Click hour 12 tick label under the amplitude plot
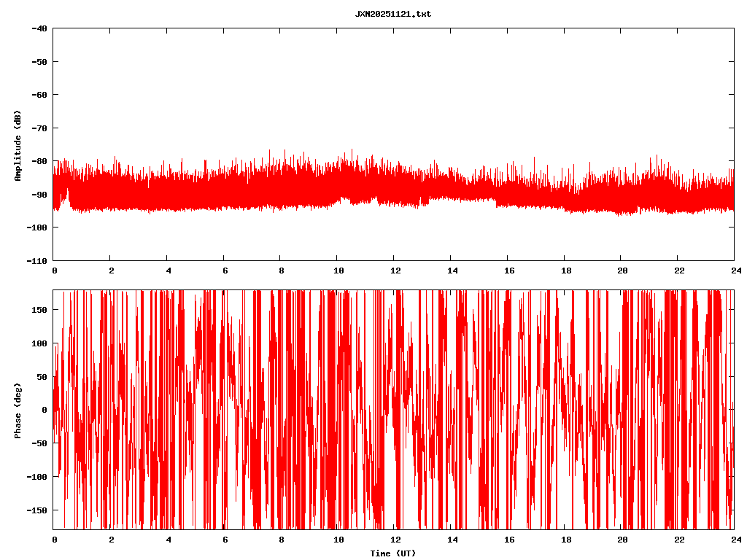The image size is (747, 560). coord(394,271)
